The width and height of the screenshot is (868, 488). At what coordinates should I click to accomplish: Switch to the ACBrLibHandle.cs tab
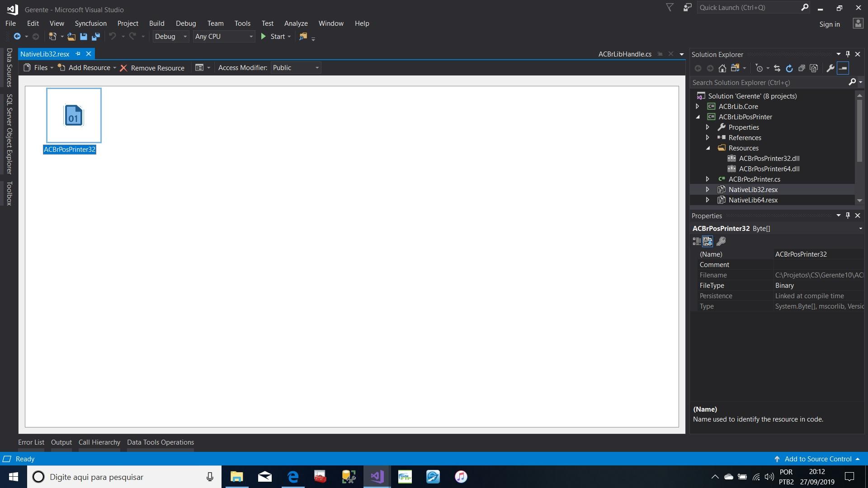tap(625, 54)
